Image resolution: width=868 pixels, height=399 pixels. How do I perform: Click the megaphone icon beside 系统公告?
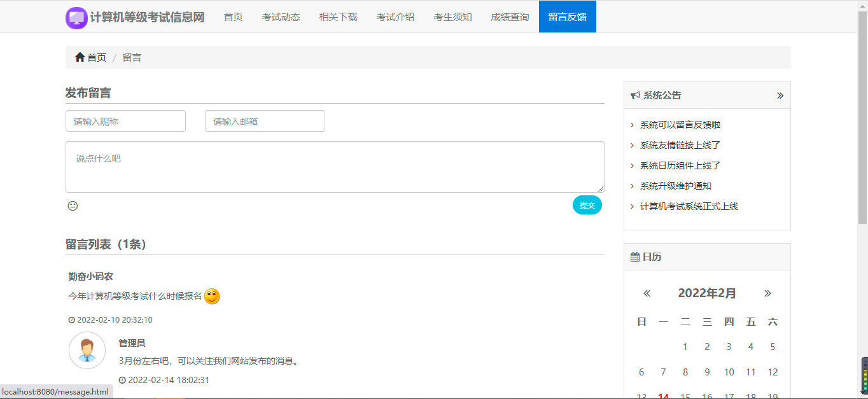[635, 95]
